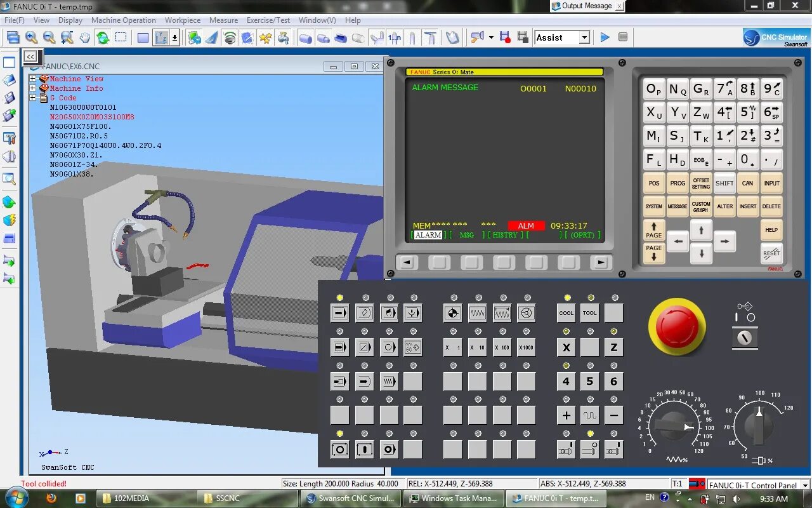Image resolution: width=812 pixels, height=508 pixels.
Task: Select G-code line N20G50X0Z0M03S100M8
Action: pos(92,117)
